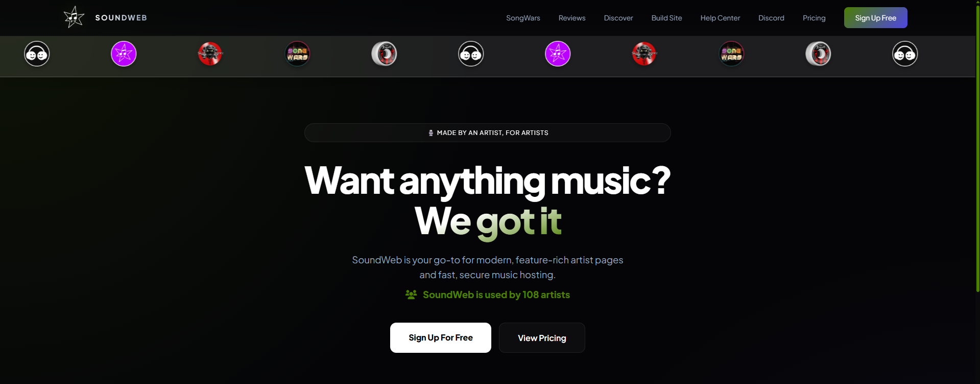Click the Sign Up Free header button
Image resolution: width=980 pixels, height=384 pixels.
(x=875, y=18)
